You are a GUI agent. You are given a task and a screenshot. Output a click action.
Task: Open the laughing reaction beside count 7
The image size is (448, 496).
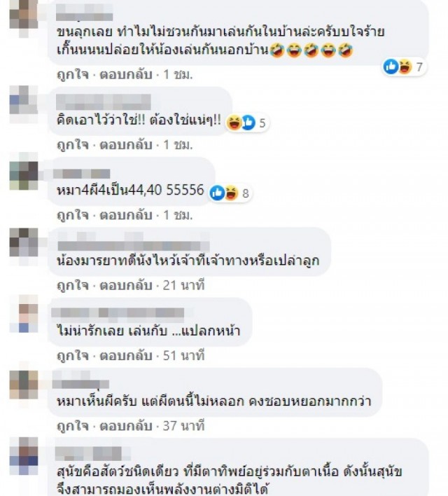pos(405,67)
